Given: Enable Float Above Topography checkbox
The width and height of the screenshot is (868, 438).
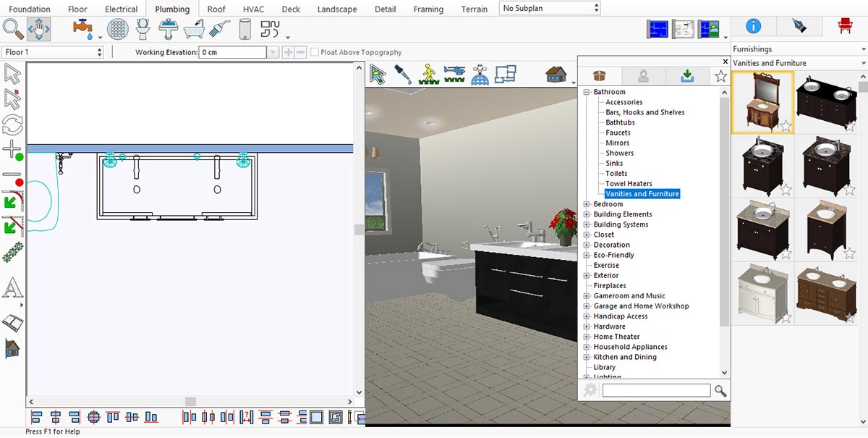Looking at the screenshot, I should pos(315,52).
